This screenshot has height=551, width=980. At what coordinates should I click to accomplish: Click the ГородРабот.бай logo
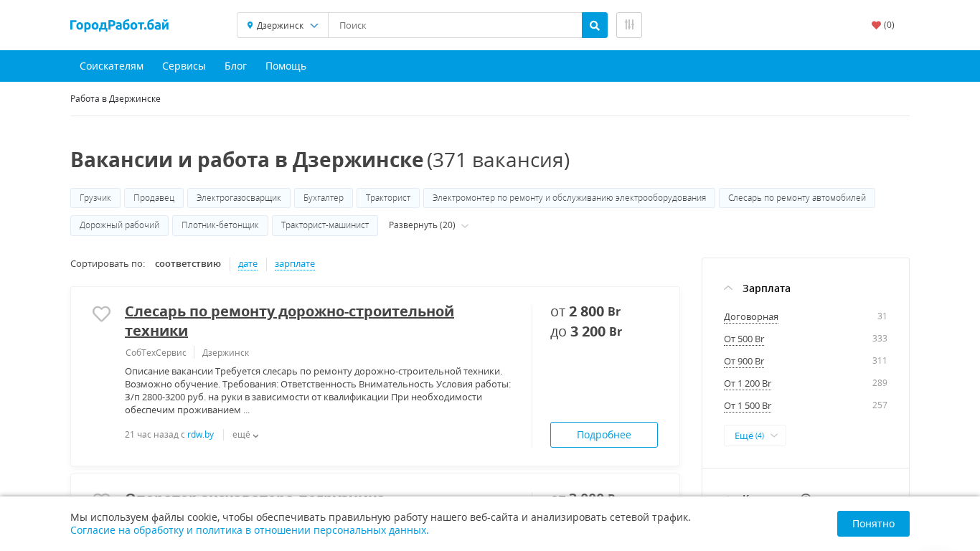[119, 25]
